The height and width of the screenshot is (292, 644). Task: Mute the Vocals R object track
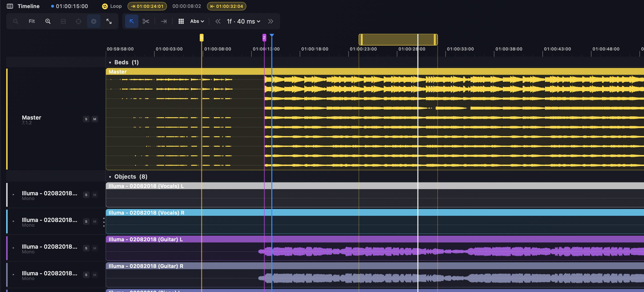pyautogui.click(x=95, y=222)
